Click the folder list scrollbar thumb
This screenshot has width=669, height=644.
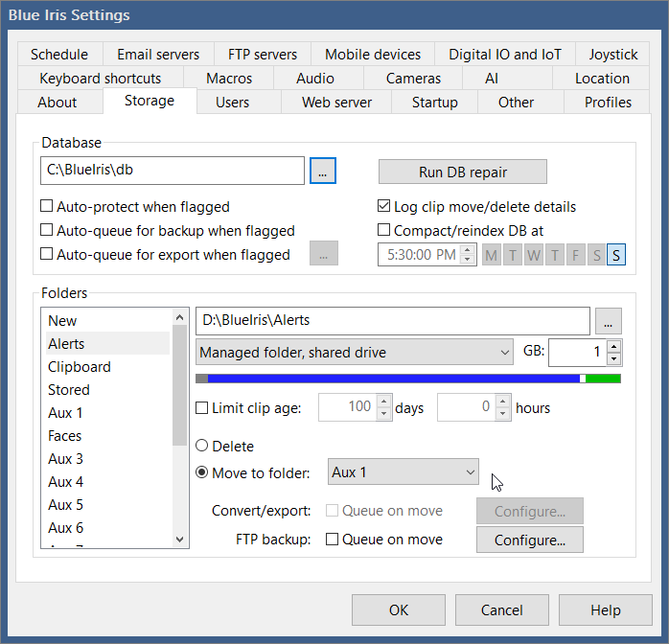pos(179,385)
